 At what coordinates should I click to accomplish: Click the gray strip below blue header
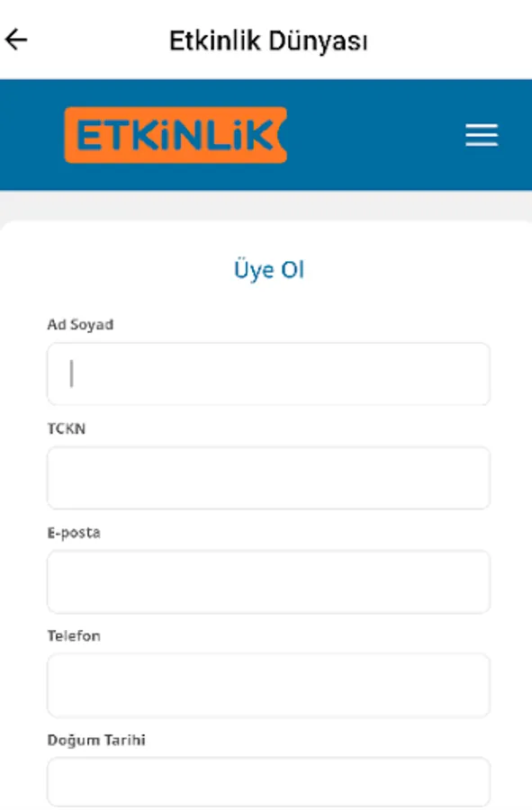pos(266,205)
